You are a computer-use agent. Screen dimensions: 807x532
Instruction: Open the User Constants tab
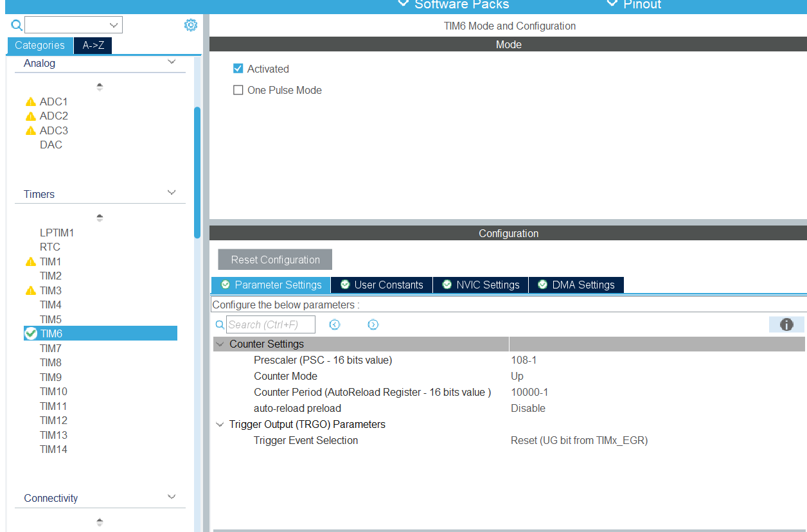coord(382,285)
